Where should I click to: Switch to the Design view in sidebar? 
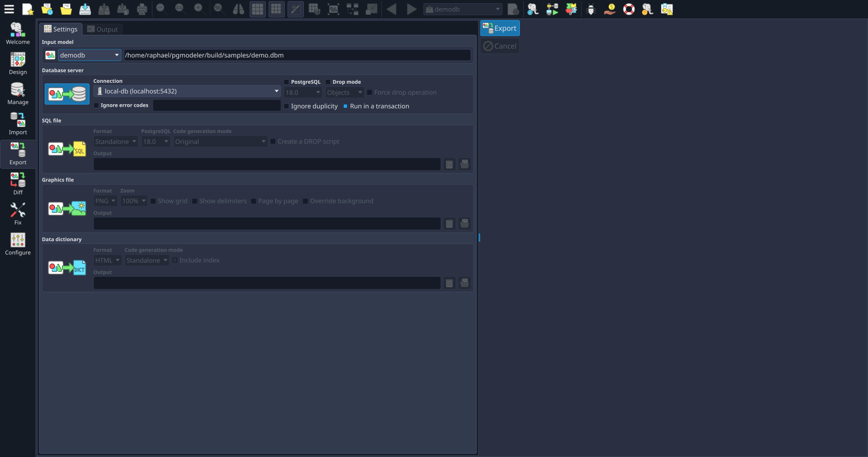[18, 63]
